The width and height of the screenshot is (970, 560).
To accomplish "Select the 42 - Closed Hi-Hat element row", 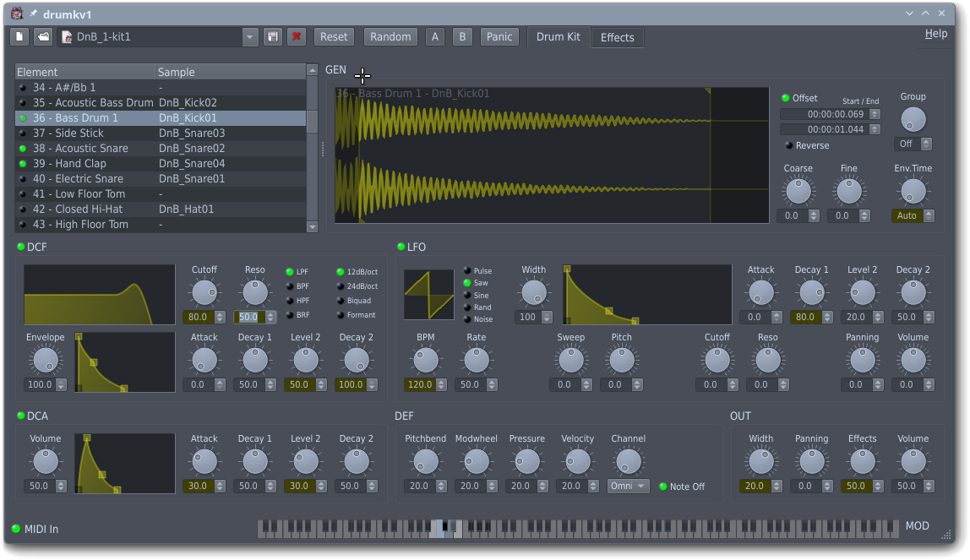I will (161, 209).
